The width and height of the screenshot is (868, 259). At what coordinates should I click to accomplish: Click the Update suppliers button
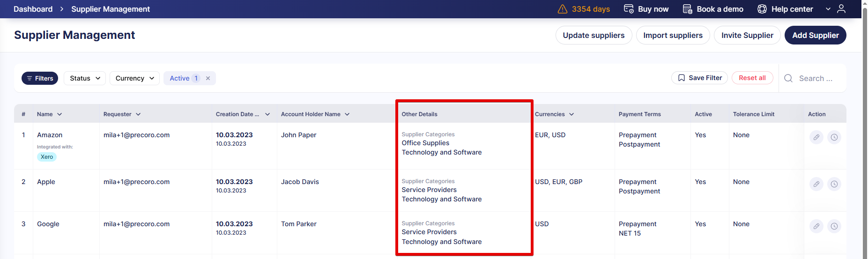(594, 35)
